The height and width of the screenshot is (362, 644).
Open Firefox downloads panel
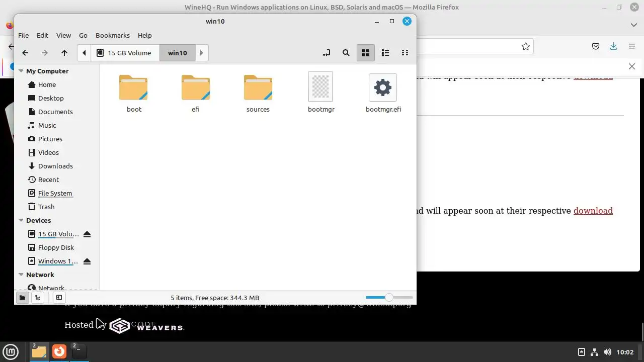613,46
